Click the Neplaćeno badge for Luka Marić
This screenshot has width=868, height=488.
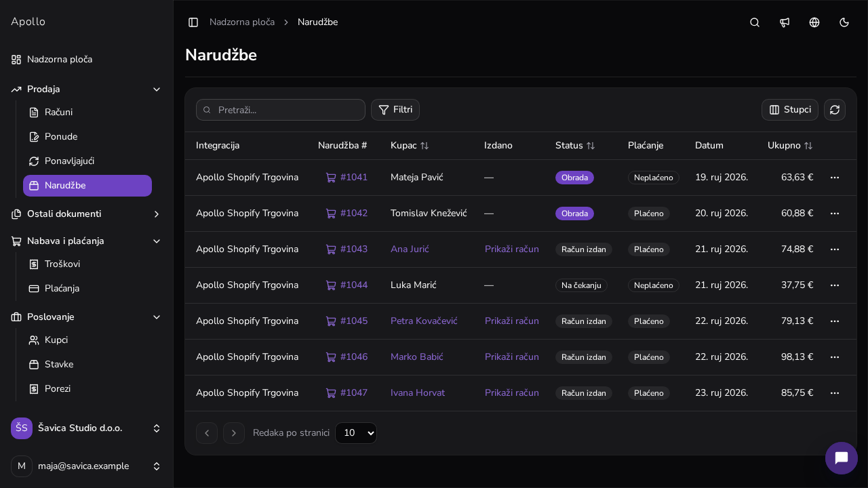tap(654, 285)
